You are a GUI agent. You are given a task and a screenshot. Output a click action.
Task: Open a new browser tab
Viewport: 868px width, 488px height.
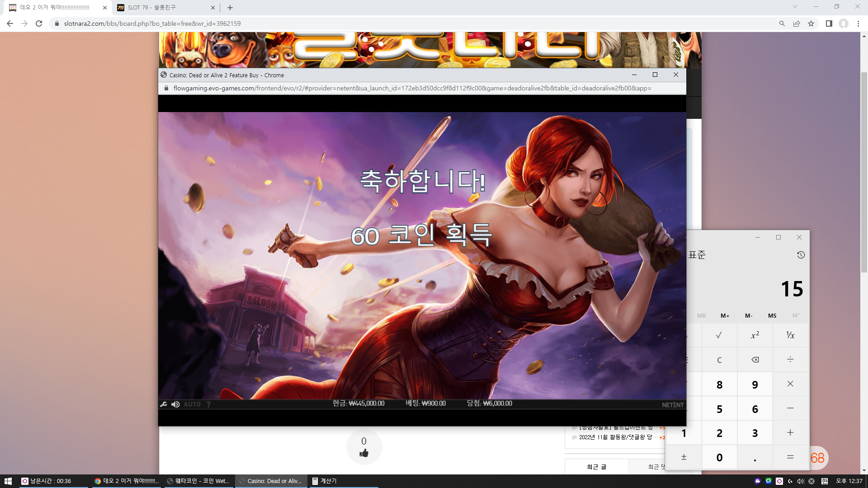pyautogui.click(x=230, y=8)
